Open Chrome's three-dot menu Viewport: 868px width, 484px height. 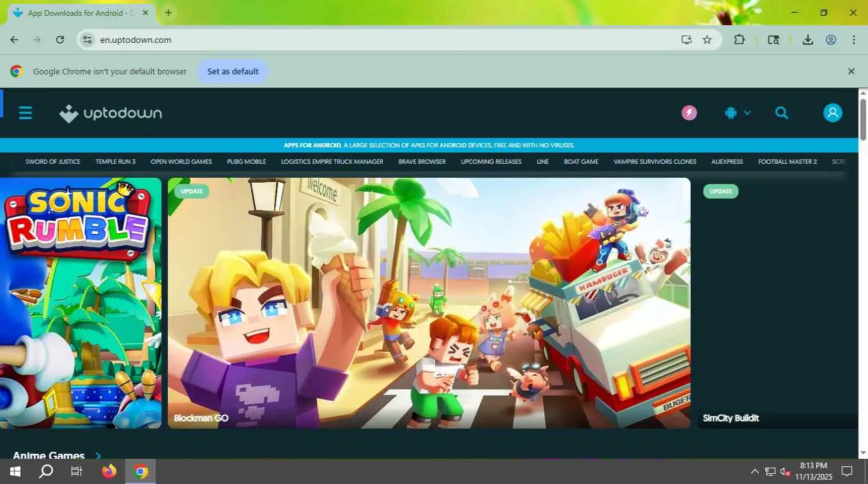(854, 40)
